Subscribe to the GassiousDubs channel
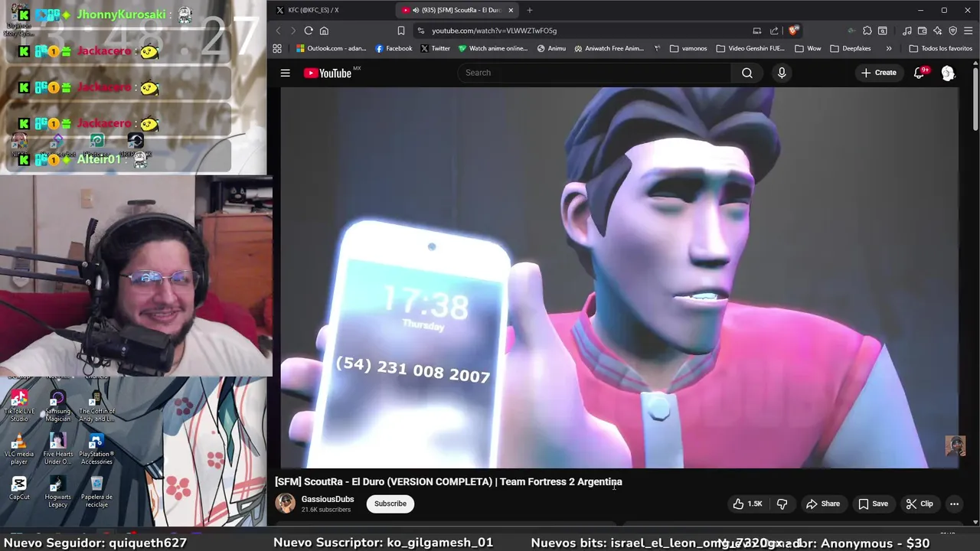 pyautogui.click(x=390, y=504)
